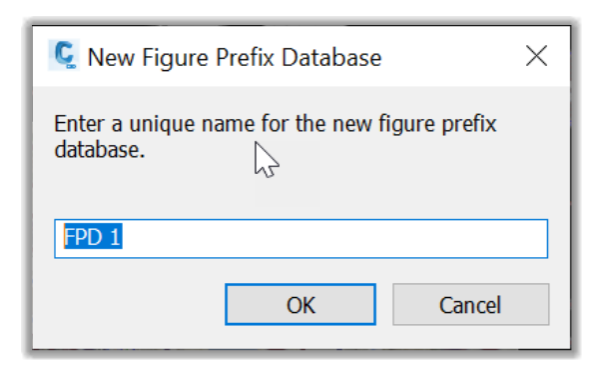
Task: Accept FPD 1 by clicking OK
Action: coord(300,304)
